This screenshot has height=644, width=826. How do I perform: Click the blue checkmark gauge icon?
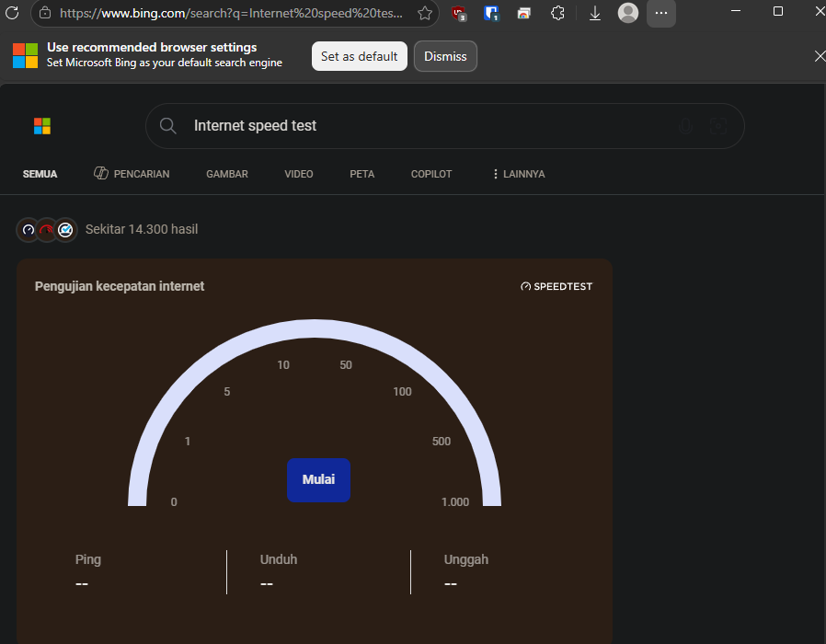[x=64, y=229]
